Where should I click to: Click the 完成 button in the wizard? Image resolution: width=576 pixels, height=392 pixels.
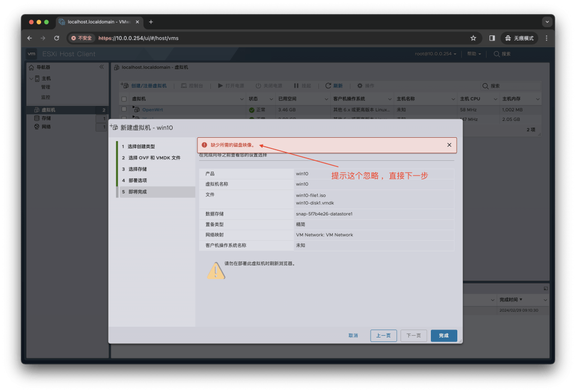coord(443,335)
